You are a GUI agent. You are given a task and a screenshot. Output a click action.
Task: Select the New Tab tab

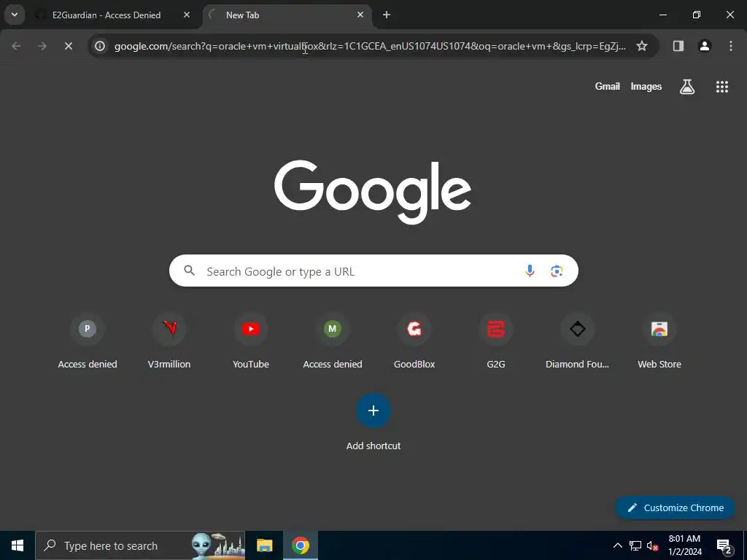point(287,15)
